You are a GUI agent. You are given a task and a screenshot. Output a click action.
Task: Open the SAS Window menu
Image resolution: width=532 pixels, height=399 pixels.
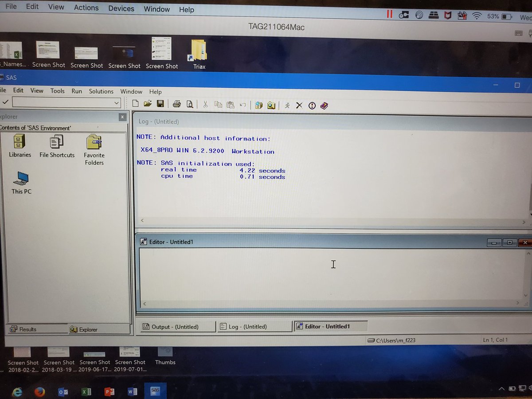131,92
